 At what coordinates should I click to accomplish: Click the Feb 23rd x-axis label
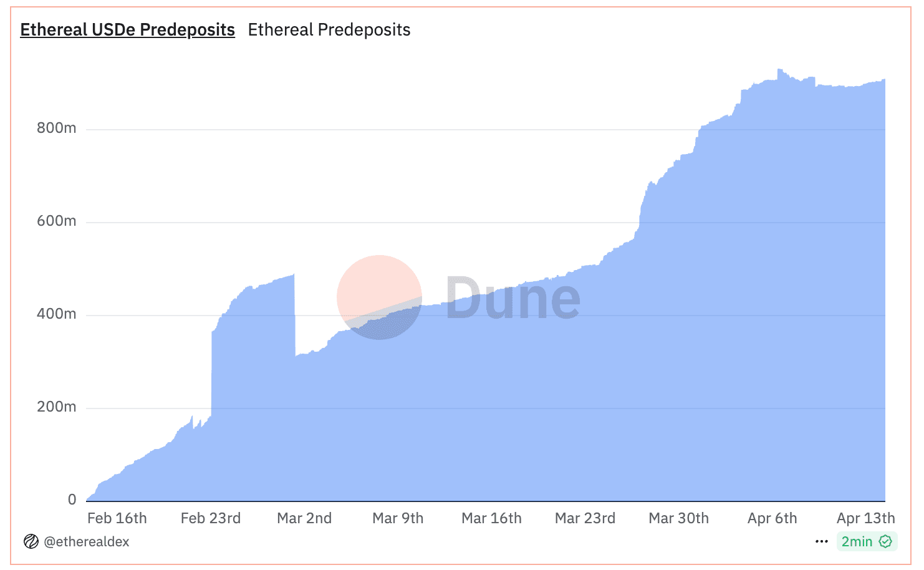click(211, 518)
